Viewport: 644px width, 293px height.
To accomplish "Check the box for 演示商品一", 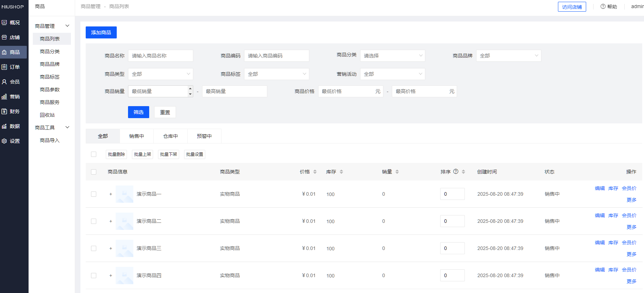I will [93, 194].
